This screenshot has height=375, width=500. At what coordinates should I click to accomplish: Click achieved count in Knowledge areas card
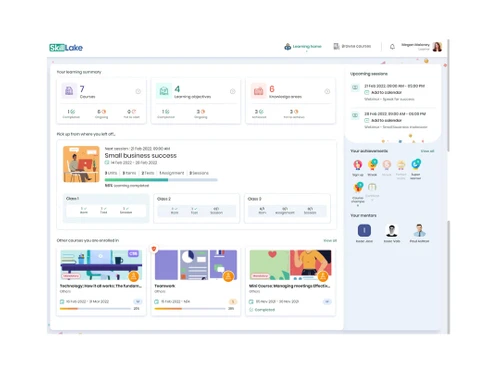(x=259, y=114)
